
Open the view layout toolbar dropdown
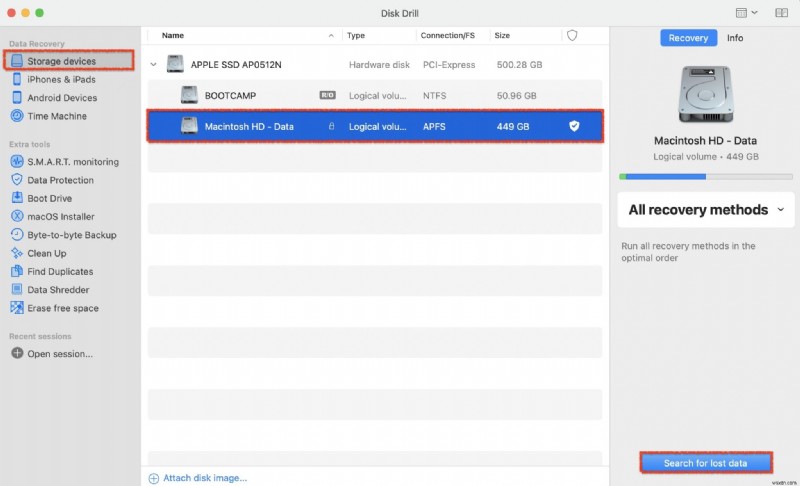click(x=746, y=13)
